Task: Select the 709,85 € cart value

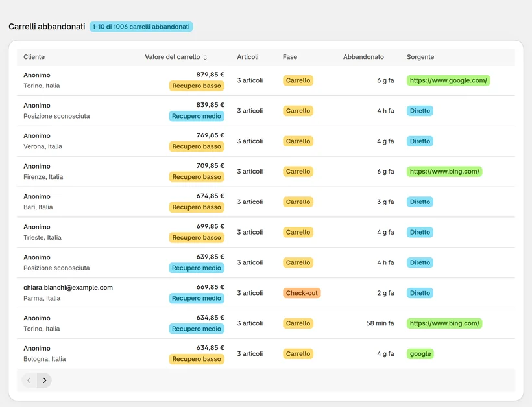Action: click(210, 166)
